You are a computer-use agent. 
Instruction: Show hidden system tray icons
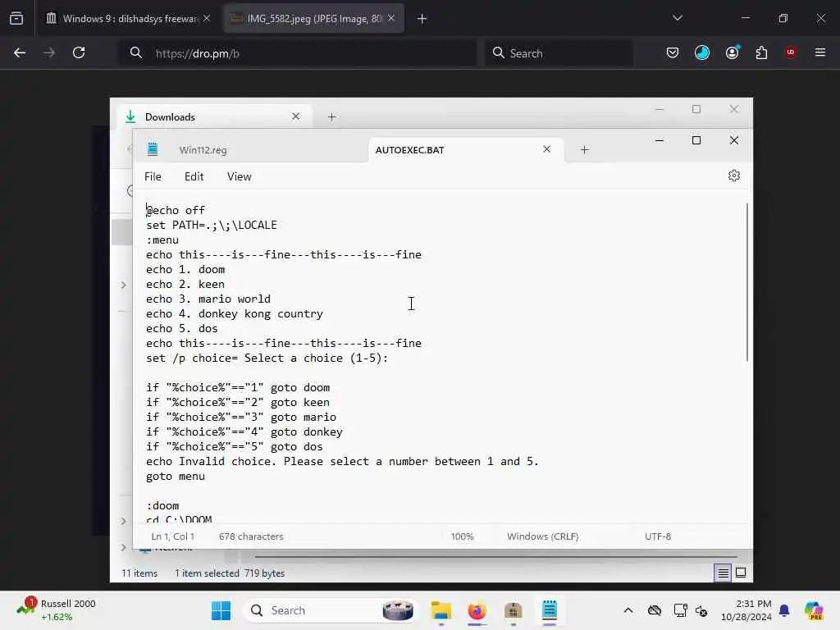(628, 610)
